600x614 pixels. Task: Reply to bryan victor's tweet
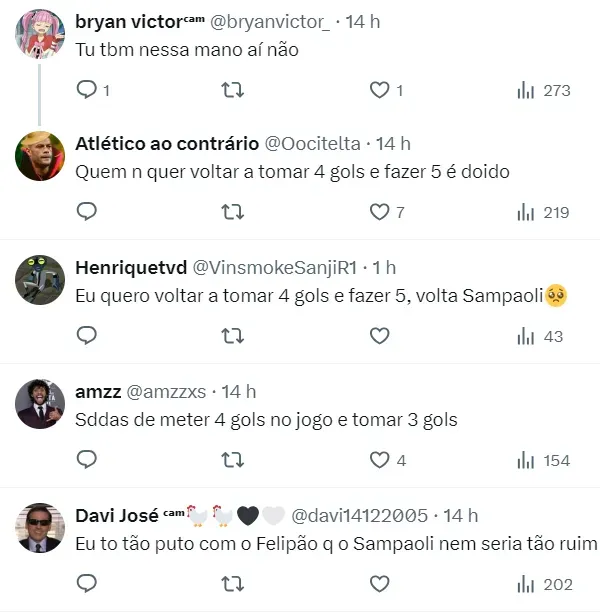pyautogui.click(x=87, y=90)
